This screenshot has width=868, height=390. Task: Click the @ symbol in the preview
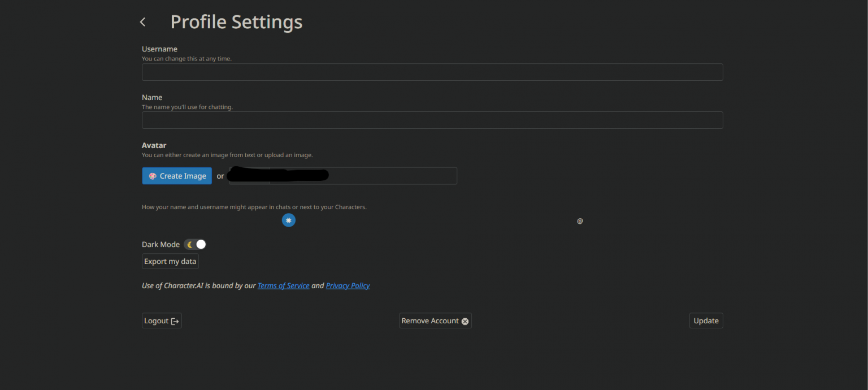[x=580, y=221]
